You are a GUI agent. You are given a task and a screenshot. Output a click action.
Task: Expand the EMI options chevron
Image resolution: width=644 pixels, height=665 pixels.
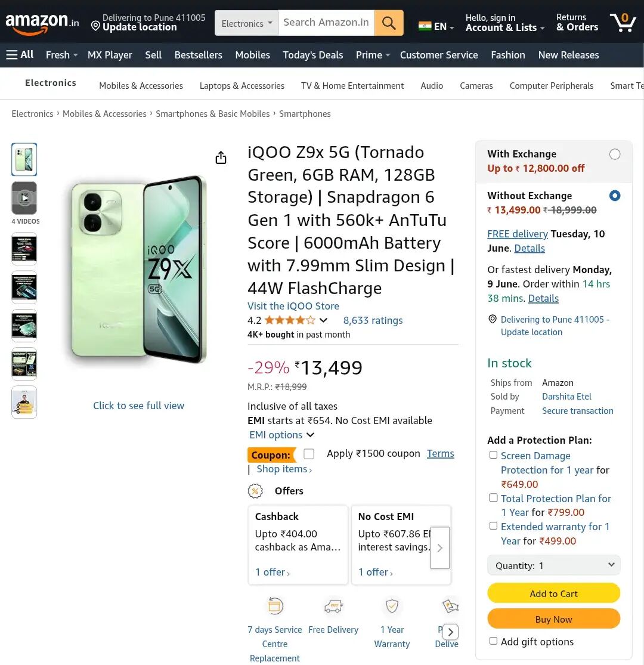coord(310,435)
